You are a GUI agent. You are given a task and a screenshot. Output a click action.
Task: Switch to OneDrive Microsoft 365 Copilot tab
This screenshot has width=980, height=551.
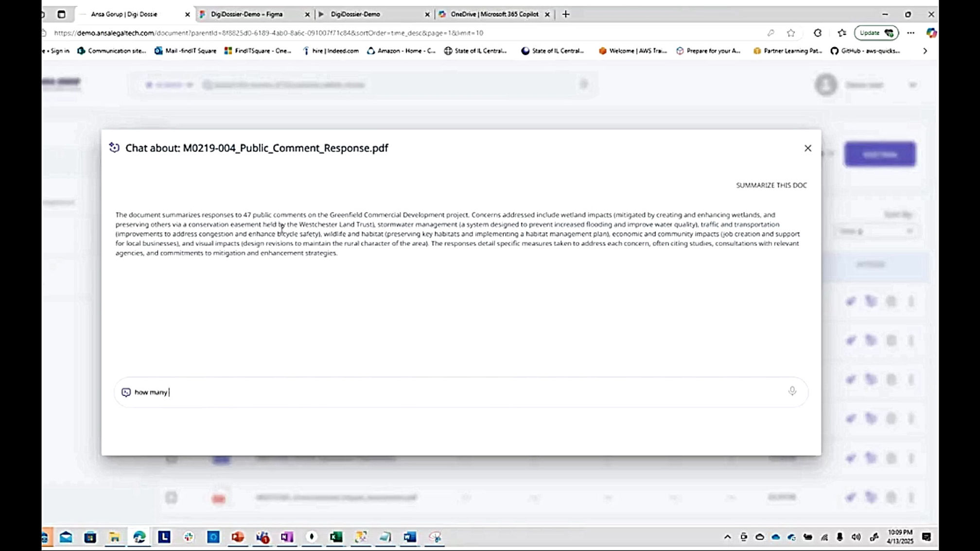tap(494, 14)
